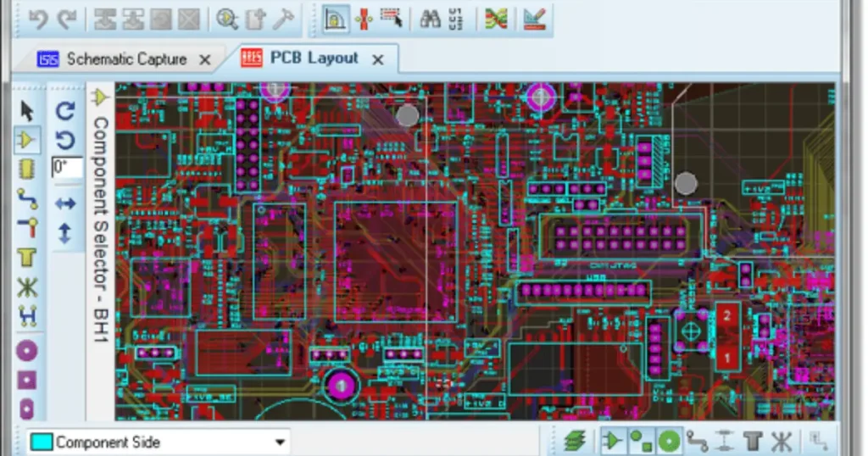The width and height of the screenshot is (868, 456).
Task: Toggle the component selection filter in the bottom bar
Action: [613, 442]
